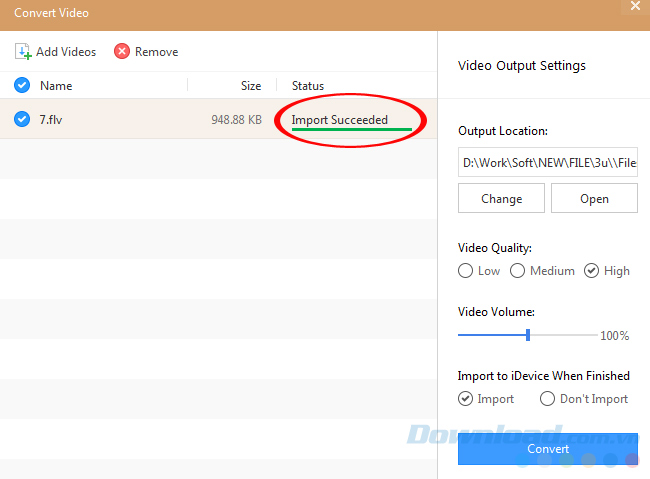This screenshot has width=650, height=479.
Task: Click the red Remove icon
Action: [122, 52]
